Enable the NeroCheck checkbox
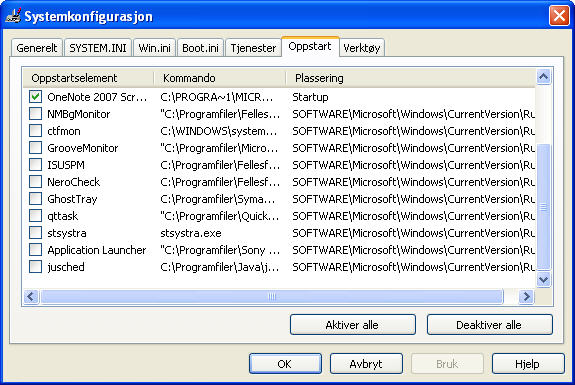Image resolution: width=575 pixels, height=385 pixels. (x=35, y=182)
